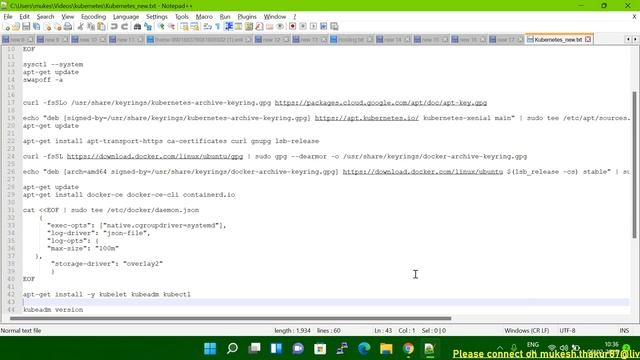Click the vertical scrollbar thumb
640x360 pixels.
point(634,164)
